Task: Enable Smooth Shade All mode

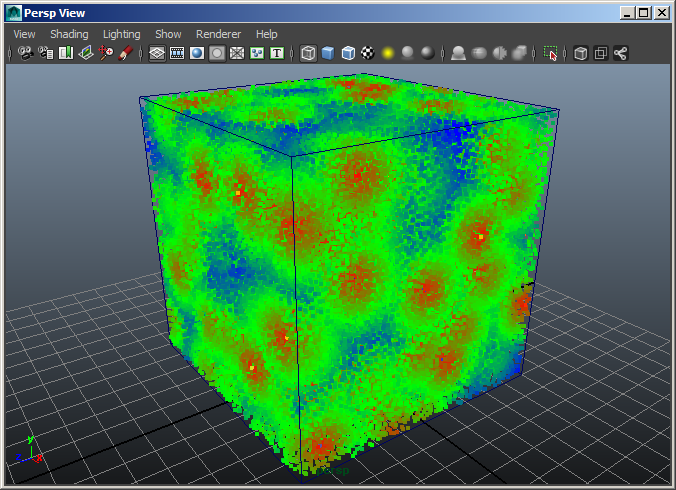Action: (328, 53)
